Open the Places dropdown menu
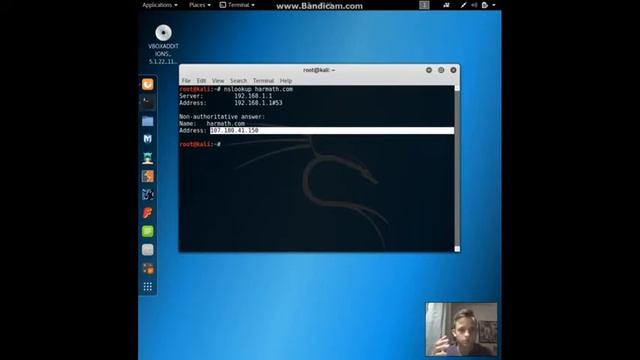 point(200,5)
